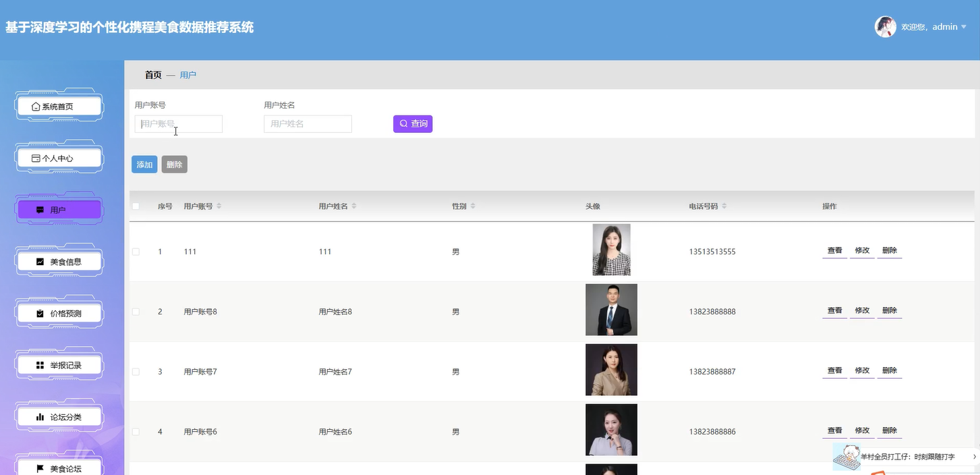Image resolution: width=980 pixels, height=475 pixels.
Task: Click 修改 for 用户账号8
Action: click(862, 311)
